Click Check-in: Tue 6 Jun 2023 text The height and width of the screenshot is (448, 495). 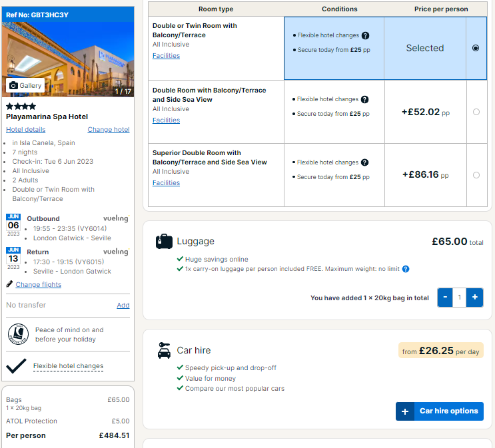(53, 162)
